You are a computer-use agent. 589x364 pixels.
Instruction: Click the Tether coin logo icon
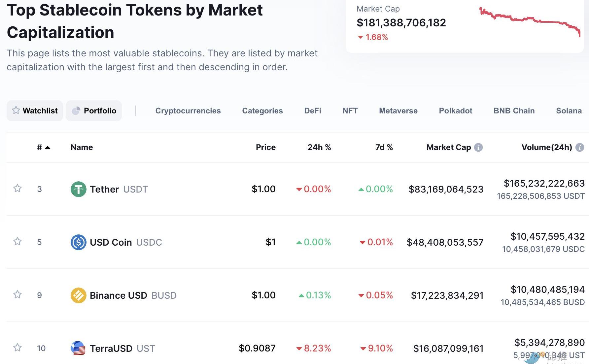pos(78,189)
